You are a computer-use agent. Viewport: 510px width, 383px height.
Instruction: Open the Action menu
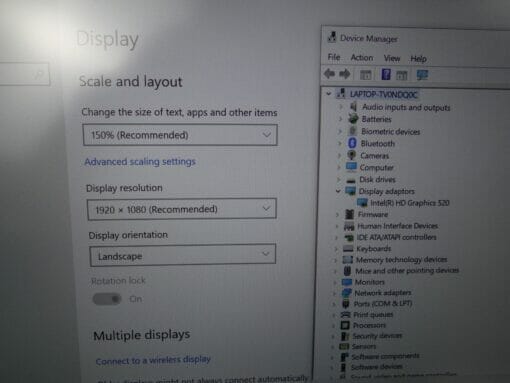click(362, 58)
